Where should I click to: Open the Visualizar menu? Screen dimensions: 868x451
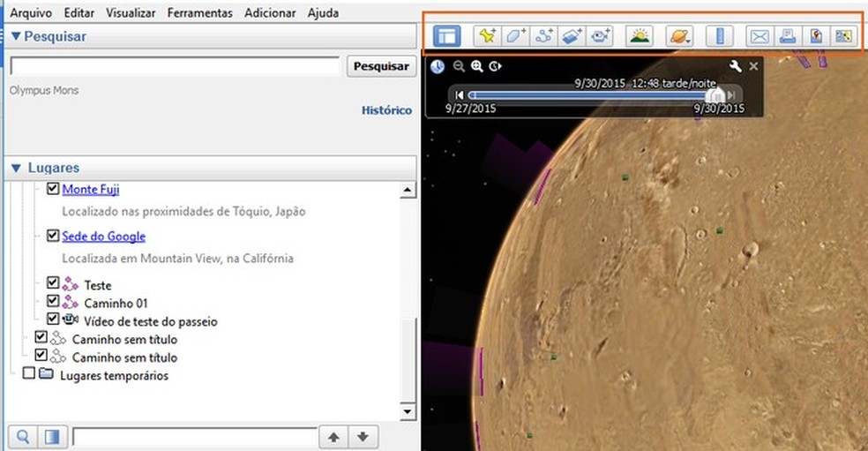coord(131,12)
